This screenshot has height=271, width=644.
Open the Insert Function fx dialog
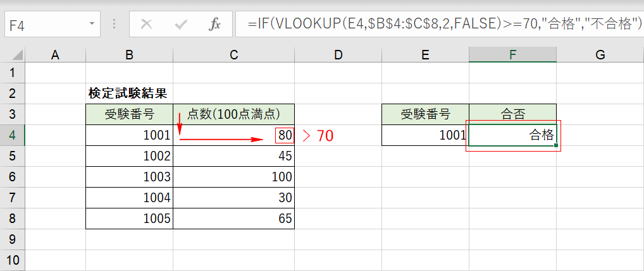tap(214, 25)
